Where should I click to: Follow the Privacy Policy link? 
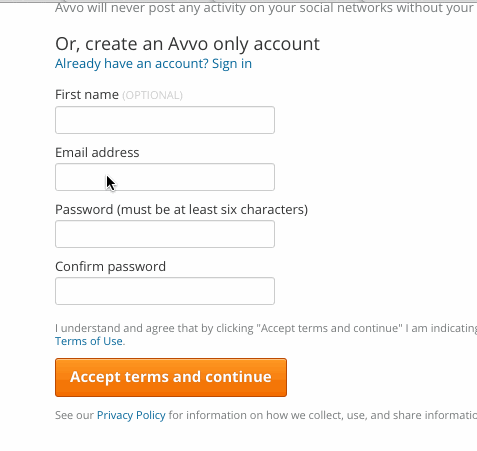tap(131, 415)
